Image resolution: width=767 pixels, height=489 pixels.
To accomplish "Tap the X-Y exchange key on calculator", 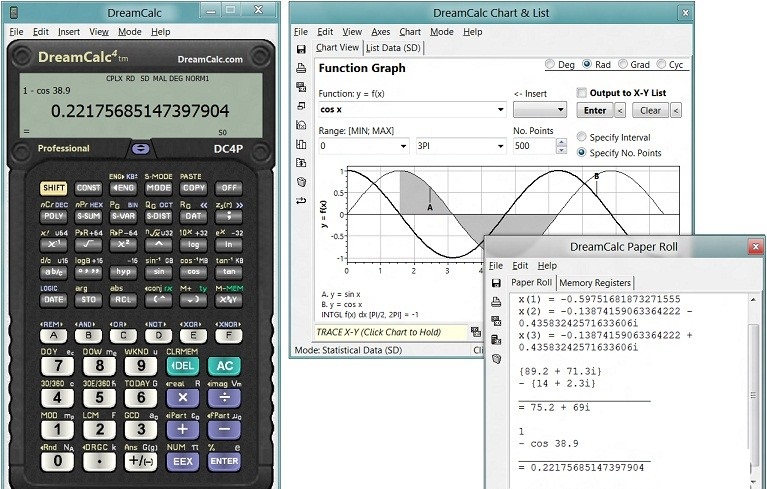I will (x=228, y=300).
